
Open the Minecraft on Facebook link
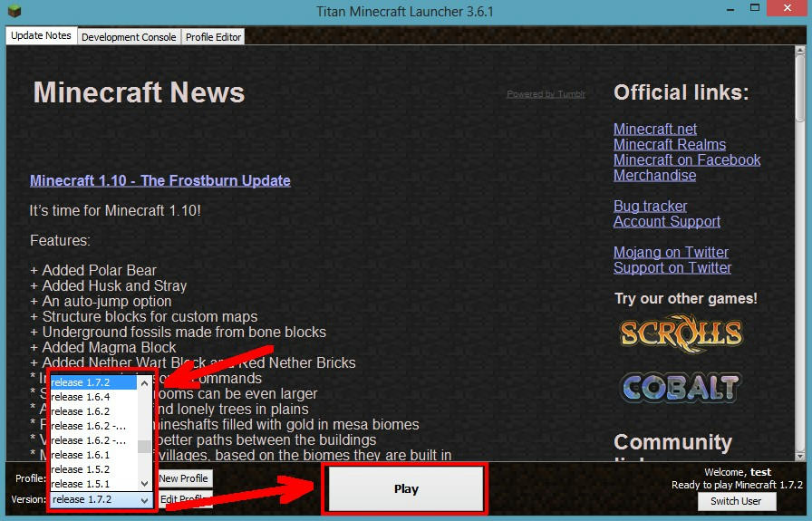tap(687, 160)
